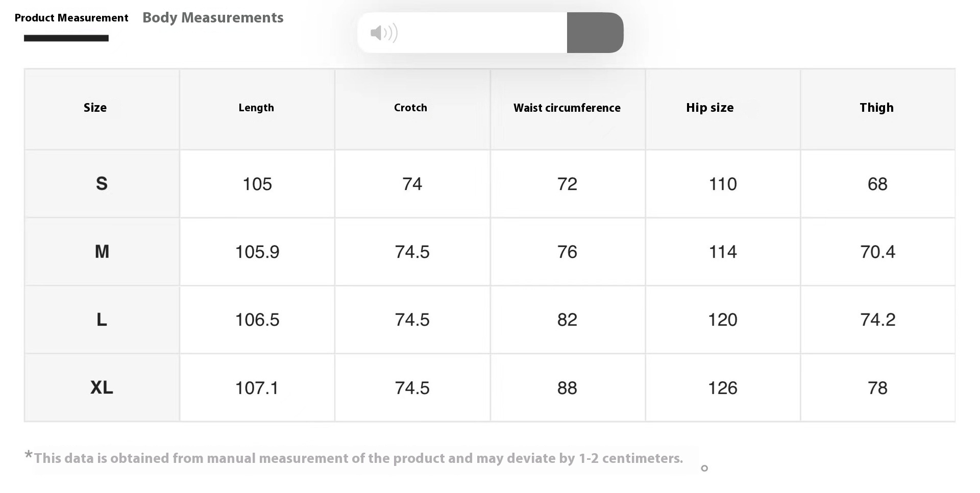Choose the XL size row label

(x=102, y=387)
